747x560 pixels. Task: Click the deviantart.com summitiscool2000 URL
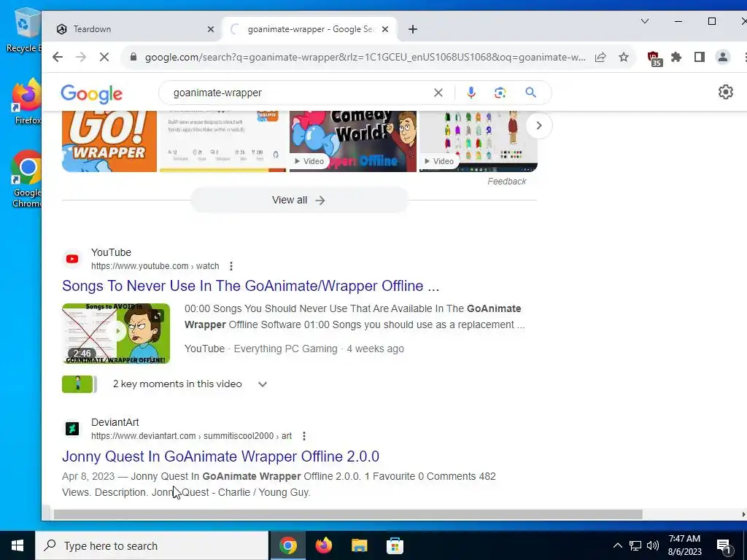(x=192, y=436)
